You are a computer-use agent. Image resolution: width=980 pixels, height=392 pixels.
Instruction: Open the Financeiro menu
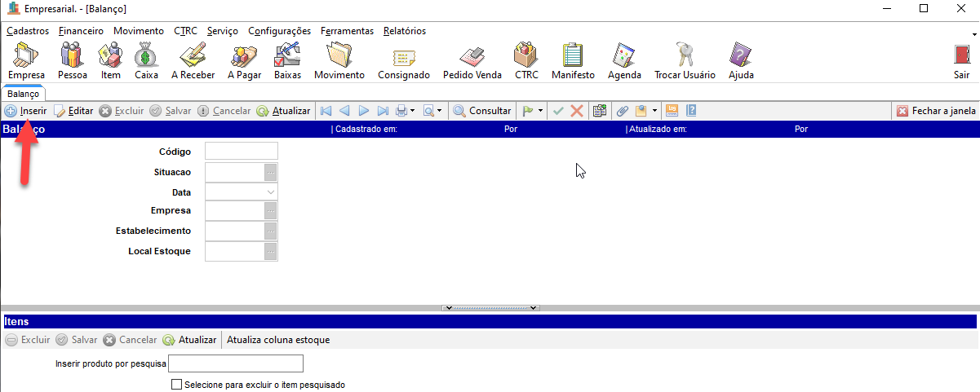81,31
